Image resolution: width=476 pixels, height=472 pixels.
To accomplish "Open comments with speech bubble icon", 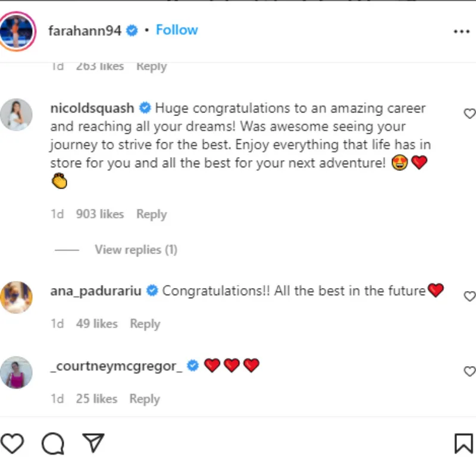I will click(x=52, y=443).
